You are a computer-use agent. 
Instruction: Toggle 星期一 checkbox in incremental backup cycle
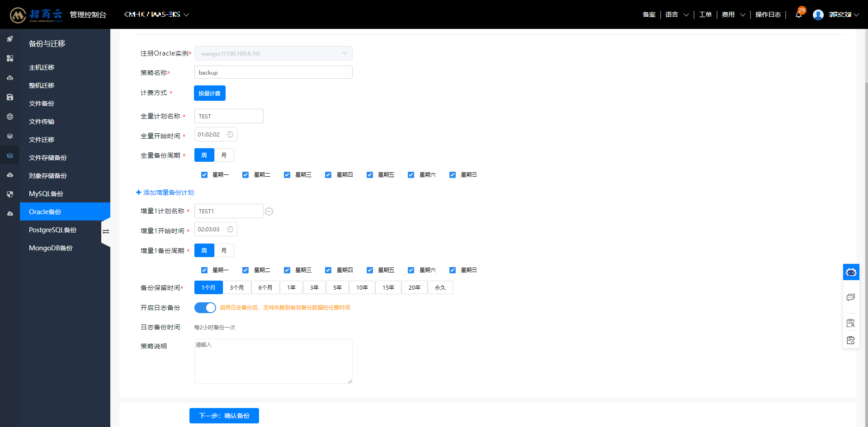tap(204, 270)
